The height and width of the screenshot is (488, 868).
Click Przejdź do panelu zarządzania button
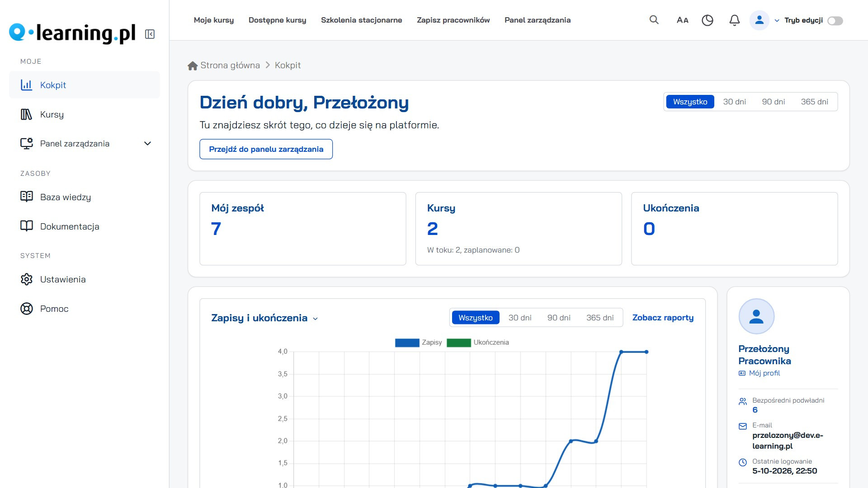(266, 149)
